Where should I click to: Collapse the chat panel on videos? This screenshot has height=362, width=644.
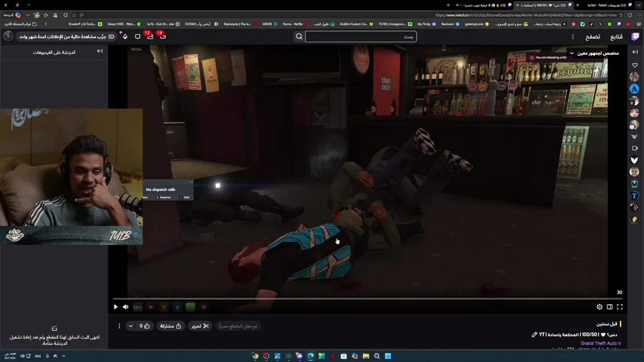point(100,51)
